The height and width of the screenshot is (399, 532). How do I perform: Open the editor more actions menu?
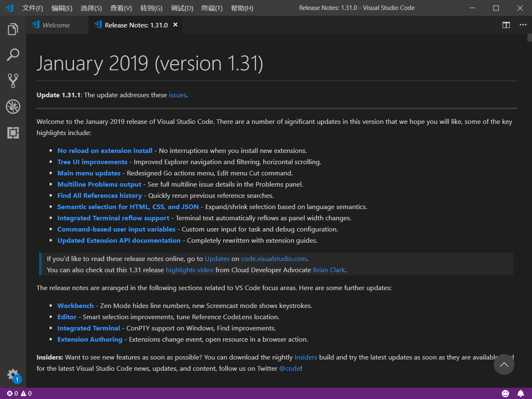[523, 25]
